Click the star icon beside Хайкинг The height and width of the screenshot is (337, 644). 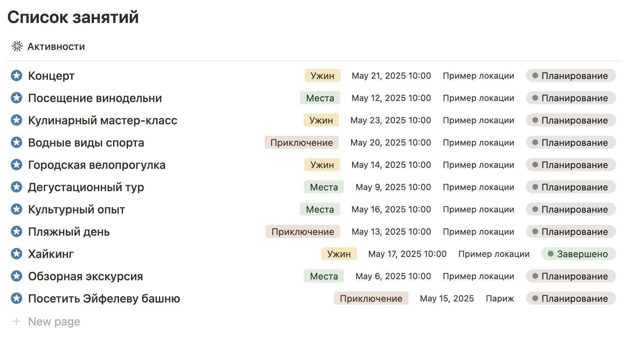click(x=17, y=254)
